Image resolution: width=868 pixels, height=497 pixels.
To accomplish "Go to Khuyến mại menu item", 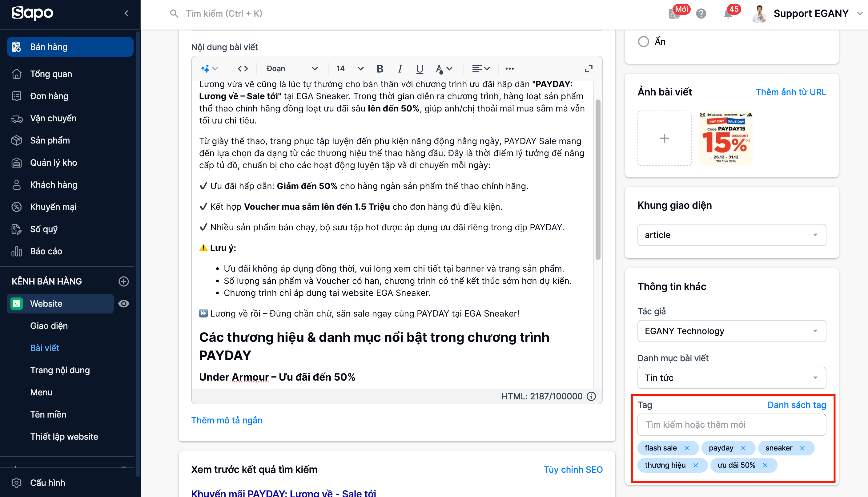I will tap(53, 207).
